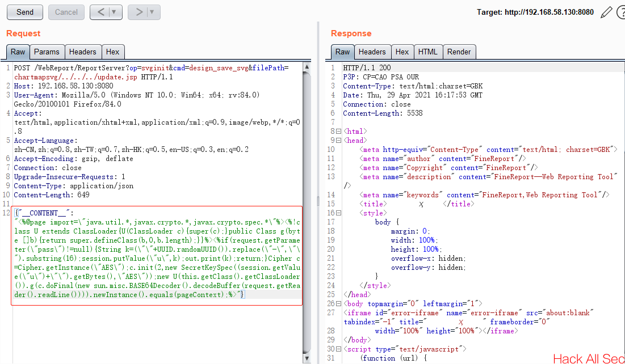
Task: Go back with the < history arrow
Action: click(100, 12)
